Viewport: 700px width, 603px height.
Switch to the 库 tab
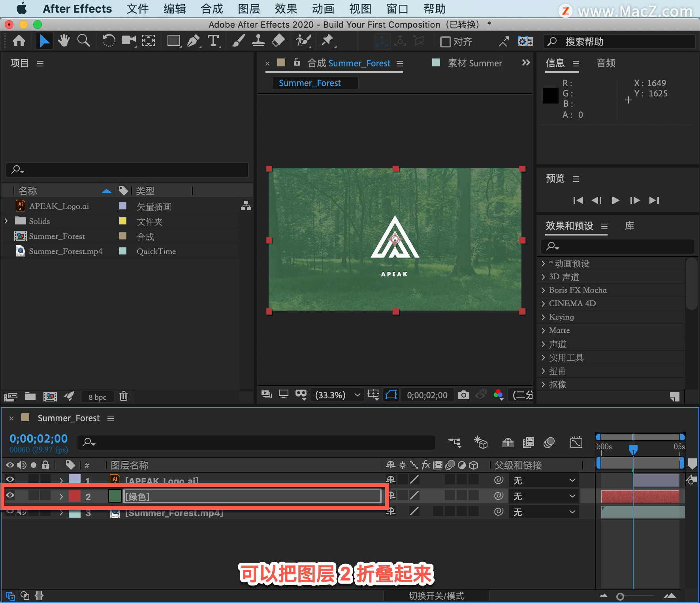(629, 226)
